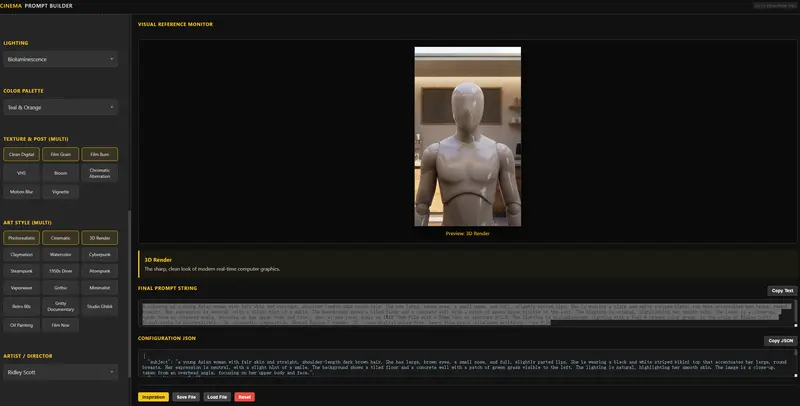Deselect the Film Burn texture
This screenshot has height=406, width=800.
100,154
